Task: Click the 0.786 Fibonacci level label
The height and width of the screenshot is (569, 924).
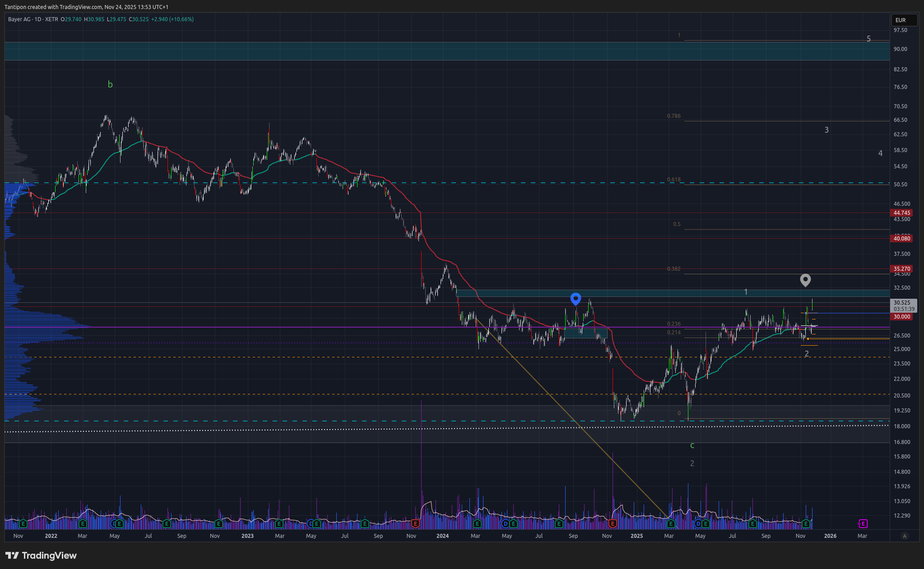Action: [673, 116]
